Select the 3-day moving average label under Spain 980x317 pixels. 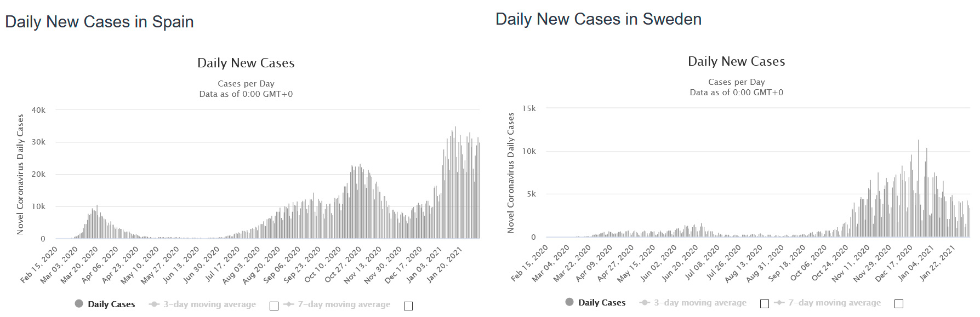[209, 304]
